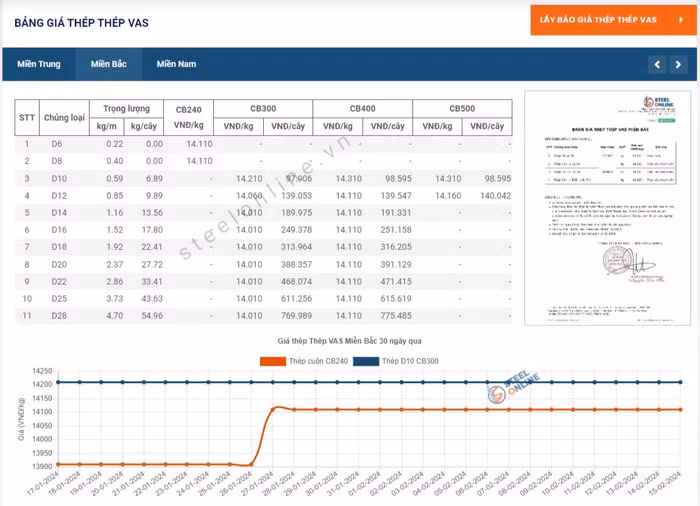The width and height of the screenshot is (700, 506).
Task: Click the 13900 y-axis label
Action: pyautogui.click(x=42, y=467)
